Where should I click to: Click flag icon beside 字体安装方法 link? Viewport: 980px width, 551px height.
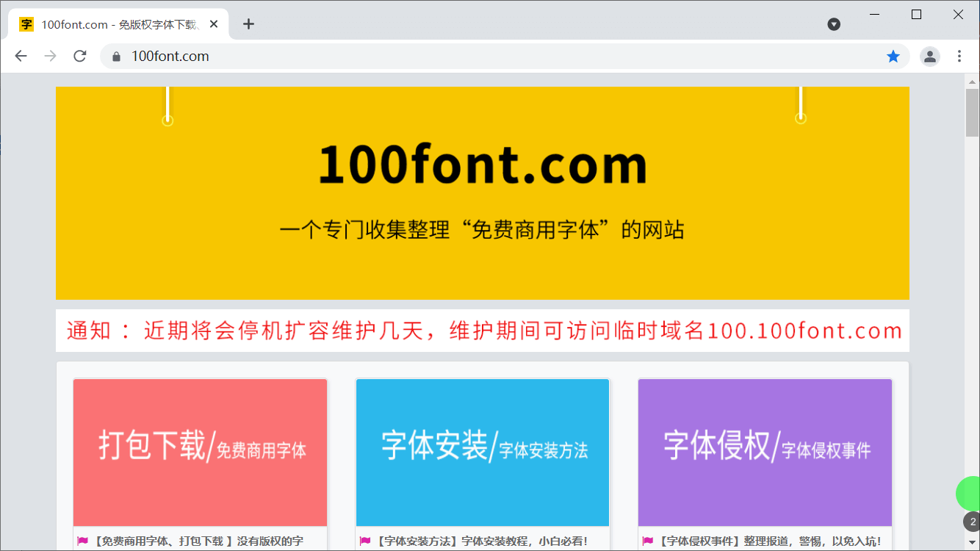click(365, 541)
